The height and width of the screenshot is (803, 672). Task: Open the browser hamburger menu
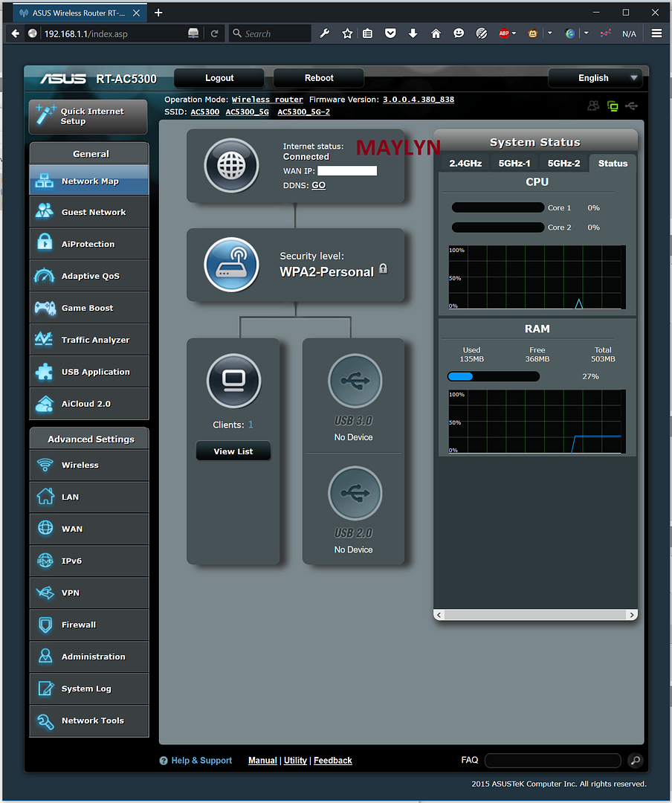656,33
